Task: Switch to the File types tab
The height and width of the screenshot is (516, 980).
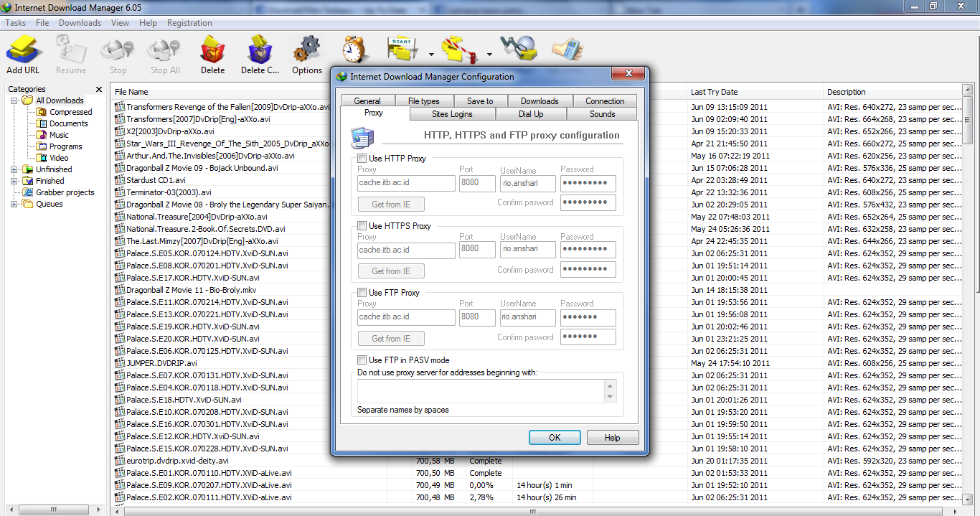Action: pyautogui.click(x=423, y=101)
